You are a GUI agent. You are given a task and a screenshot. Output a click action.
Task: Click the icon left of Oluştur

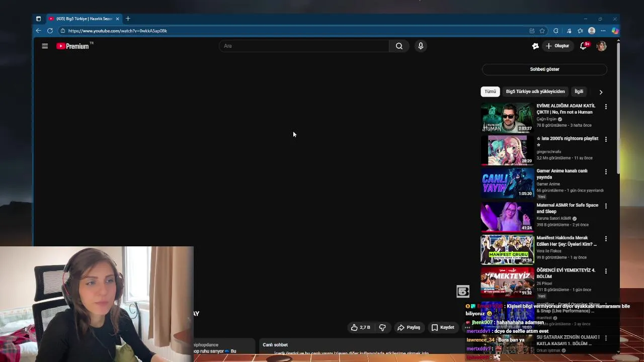(535, 46)
